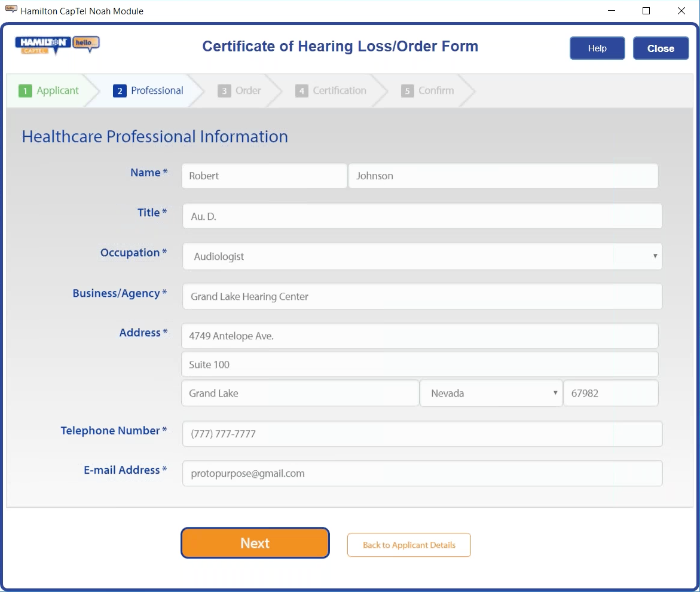The height and width of the screenshot is (592, 700).
Task: Click the Next button
Action: [255, 543]
